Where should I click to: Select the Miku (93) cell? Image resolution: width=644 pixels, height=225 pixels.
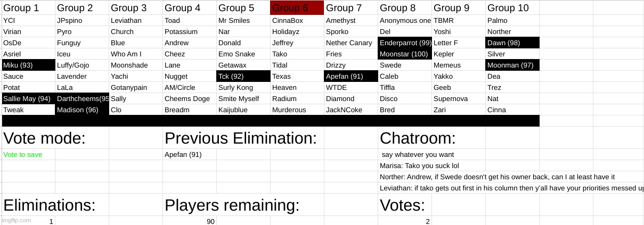28,65
